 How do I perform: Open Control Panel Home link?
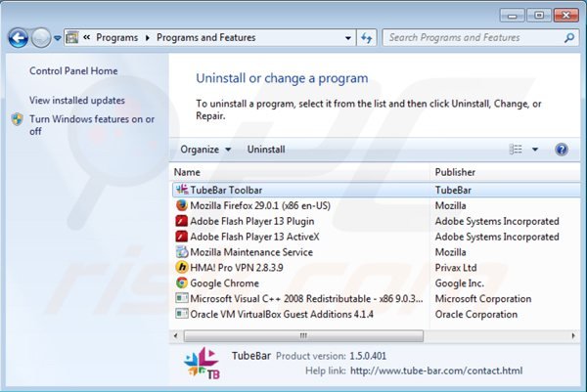73,70
